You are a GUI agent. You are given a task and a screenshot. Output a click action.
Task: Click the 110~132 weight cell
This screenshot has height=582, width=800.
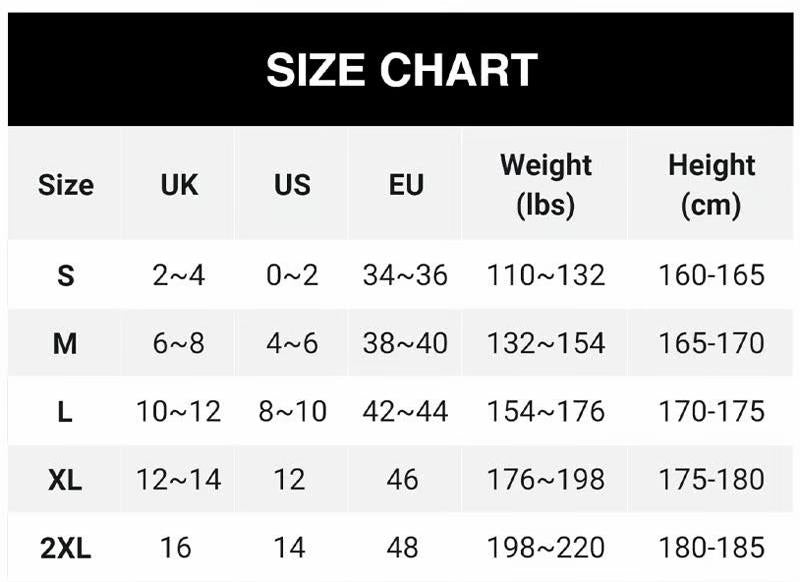[x=546, y=275]
